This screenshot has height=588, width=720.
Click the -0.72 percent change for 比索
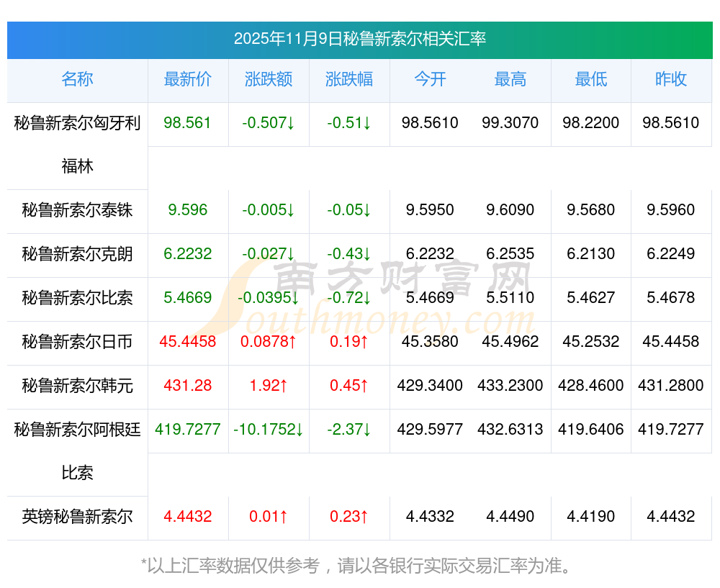click(x=349, y=298)
